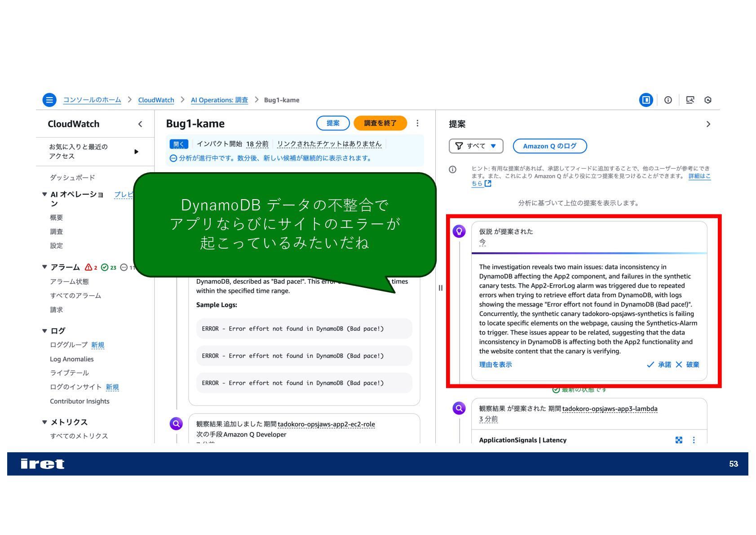Collapse the アラーム section triangle

tap(44, 267)
